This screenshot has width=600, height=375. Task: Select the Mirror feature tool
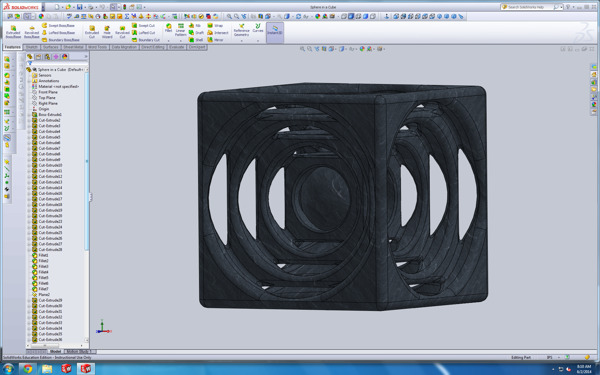(x=215, y=40)
